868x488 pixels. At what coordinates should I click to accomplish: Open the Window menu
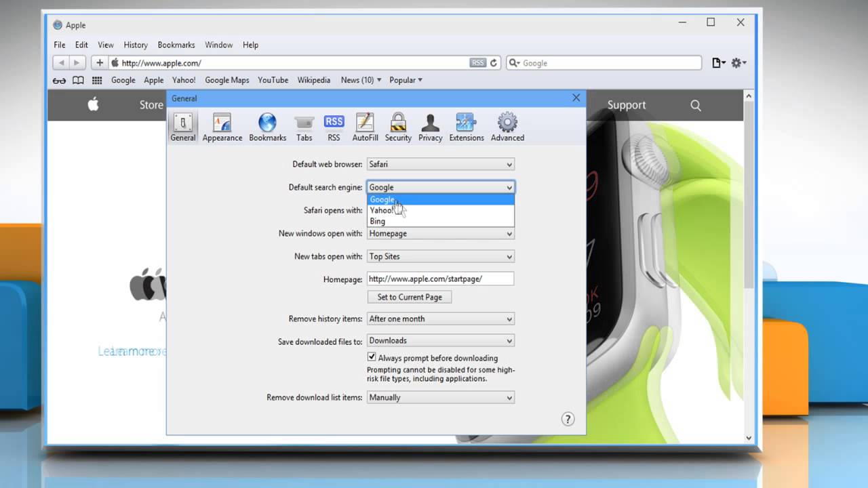(x=219, y=45)
